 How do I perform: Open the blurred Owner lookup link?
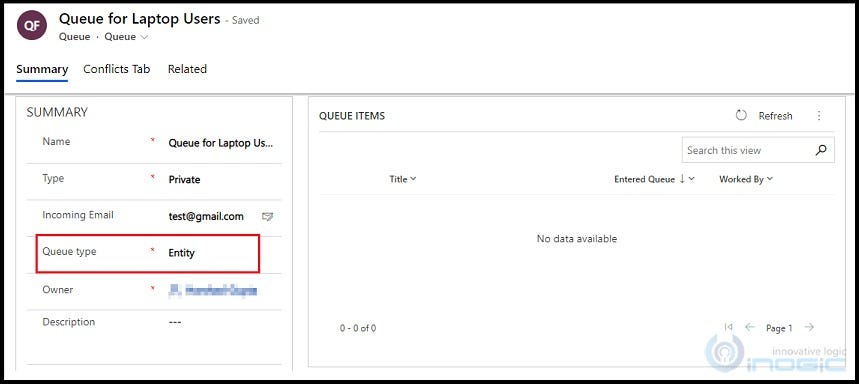213,290
